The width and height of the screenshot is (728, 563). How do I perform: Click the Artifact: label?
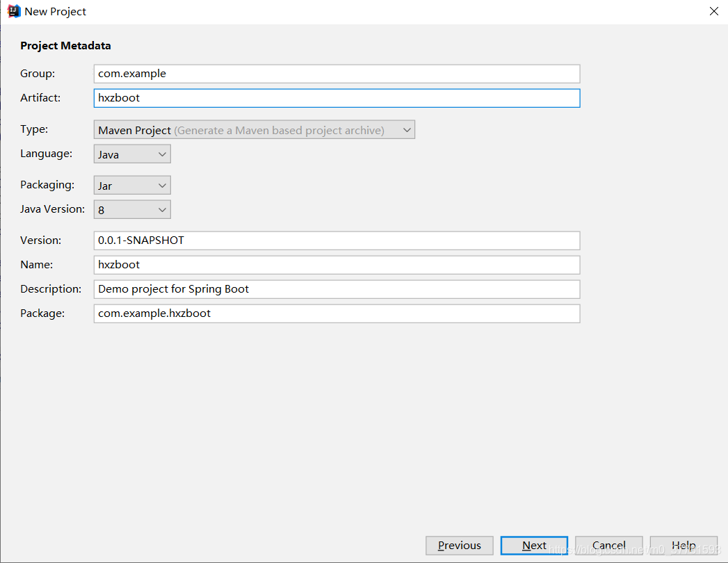click(x=40, y=97)
